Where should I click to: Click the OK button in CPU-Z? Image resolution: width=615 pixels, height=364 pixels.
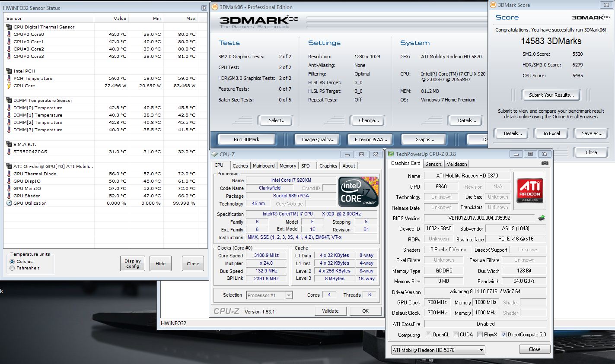[x=366, y=311]
